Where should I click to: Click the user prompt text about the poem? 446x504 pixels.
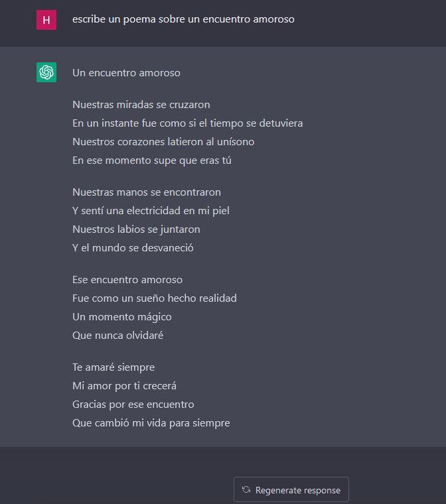pyautogui.click(x=183, y=19)
